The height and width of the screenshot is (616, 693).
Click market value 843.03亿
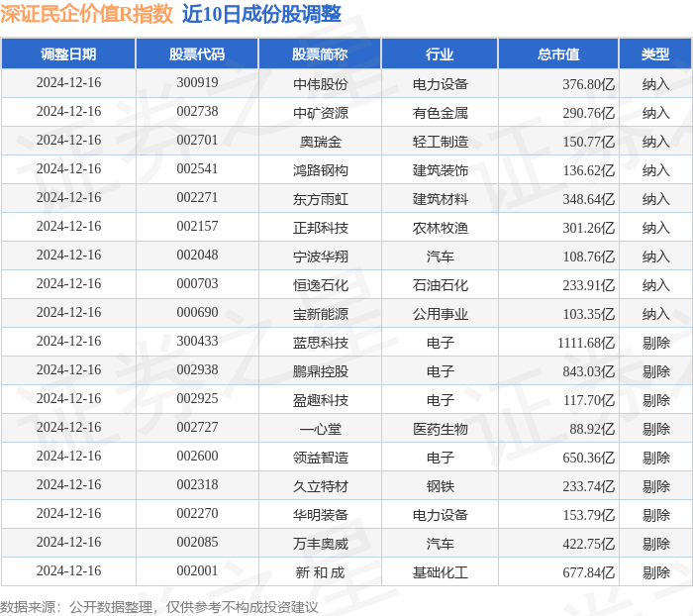[588, 371]
